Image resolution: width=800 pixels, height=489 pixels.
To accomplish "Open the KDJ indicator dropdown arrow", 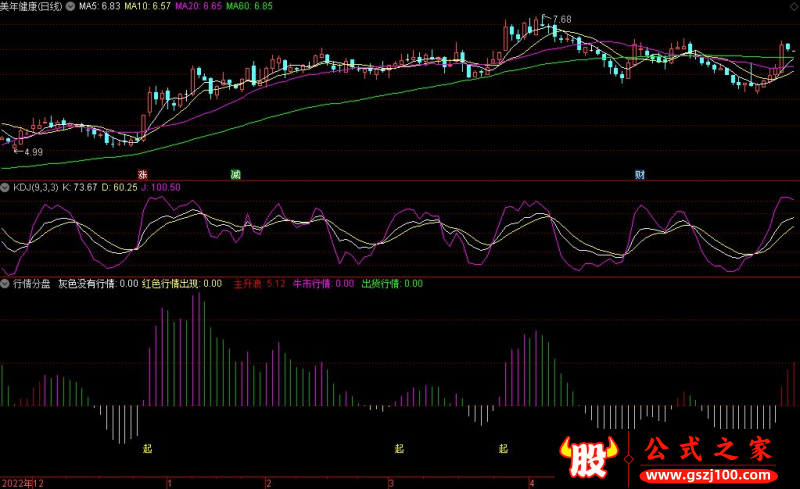I will [5, 187].
